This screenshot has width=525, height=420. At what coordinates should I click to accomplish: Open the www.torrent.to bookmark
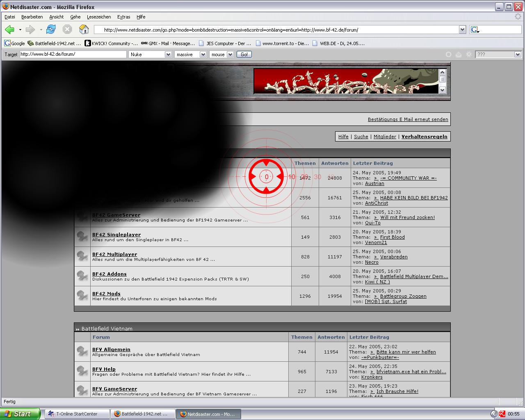coord(282,43)
